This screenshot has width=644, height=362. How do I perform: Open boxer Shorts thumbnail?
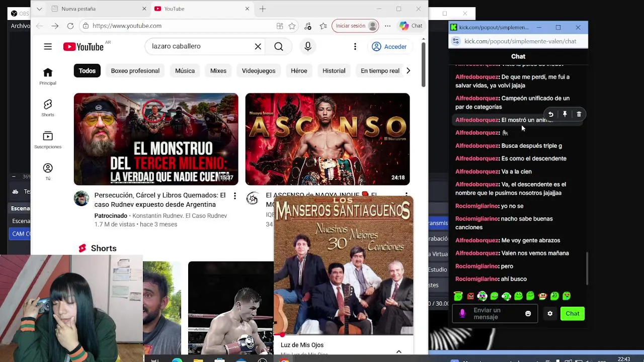point(231,308)
